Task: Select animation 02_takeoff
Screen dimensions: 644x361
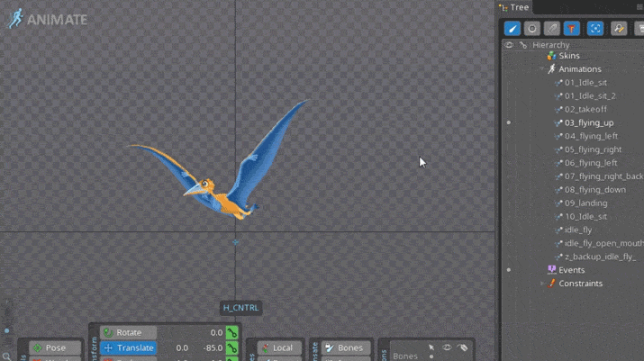Action: (x=585, y=109)
